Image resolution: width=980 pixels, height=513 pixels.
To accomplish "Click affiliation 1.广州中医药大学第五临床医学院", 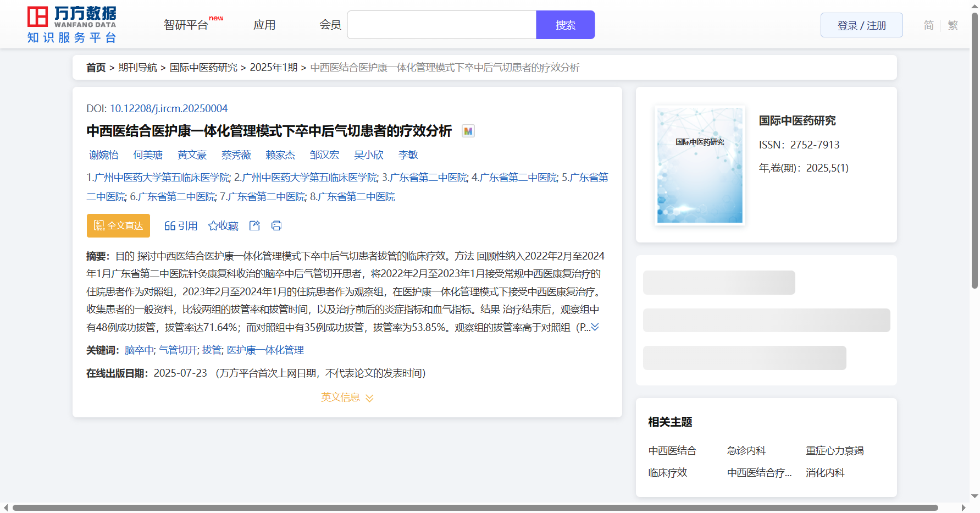I will [x=158, y=178].
